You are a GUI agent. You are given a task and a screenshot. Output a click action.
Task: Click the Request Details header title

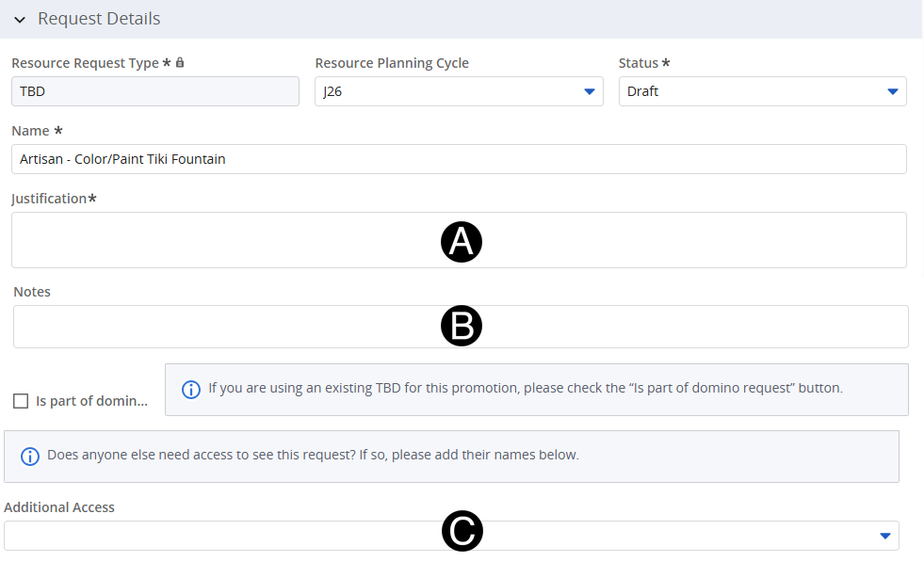[x=99, y=19]
